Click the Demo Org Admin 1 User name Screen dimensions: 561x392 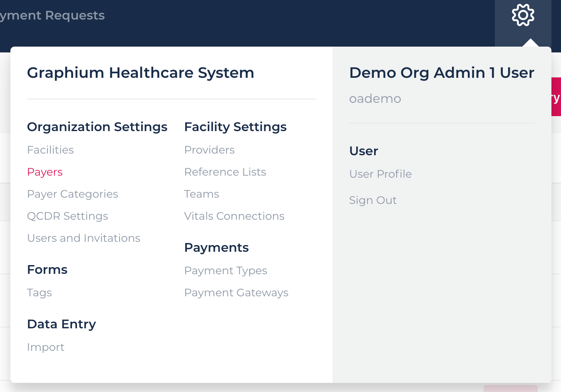point(442,73)
